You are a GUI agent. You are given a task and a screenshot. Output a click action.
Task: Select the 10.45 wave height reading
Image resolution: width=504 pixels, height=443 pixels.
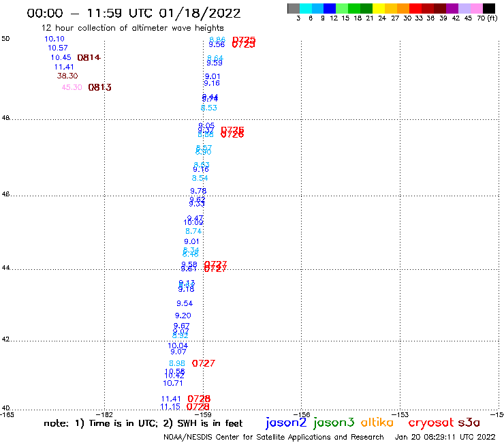coord(61,57)
